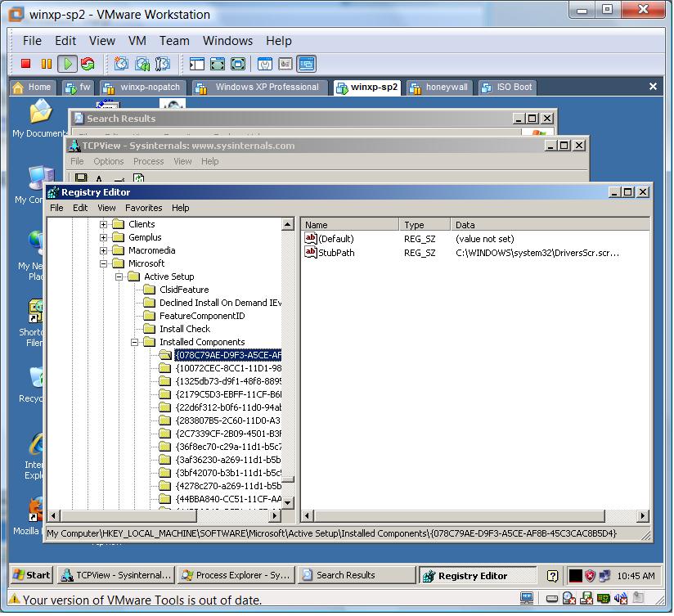Open the Team menu in VMware
Screen dimensions: 674x616
(174, 41)
